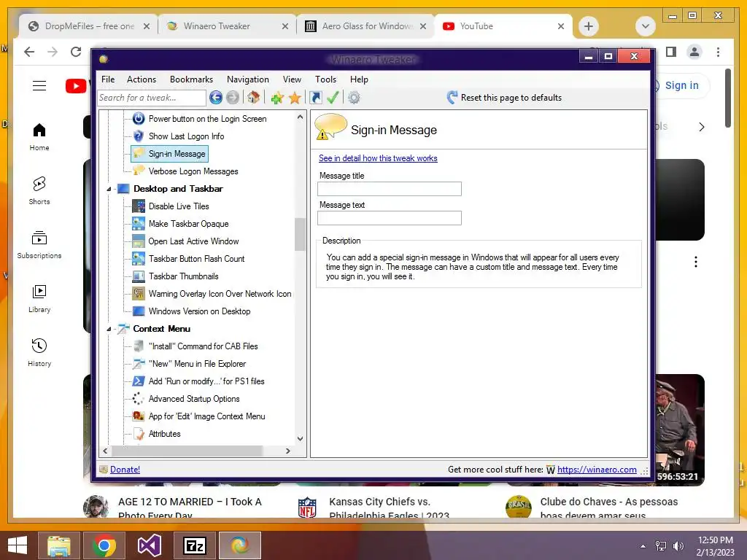Open YouTube Subscriptions in sidebar
Viewport: 747px width, 560px height.
point(39,245)
